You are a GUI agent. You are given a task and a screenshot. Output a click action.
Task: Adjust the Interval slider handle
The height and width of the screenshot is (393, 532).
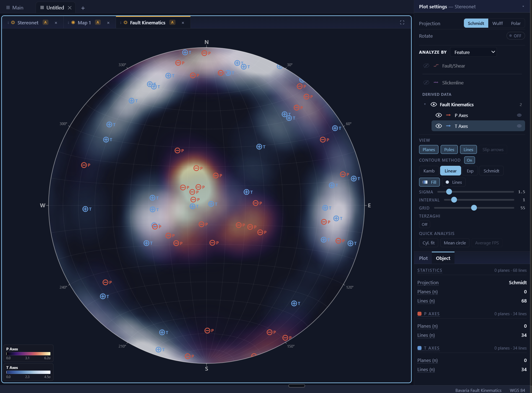[x=454, y=200]
